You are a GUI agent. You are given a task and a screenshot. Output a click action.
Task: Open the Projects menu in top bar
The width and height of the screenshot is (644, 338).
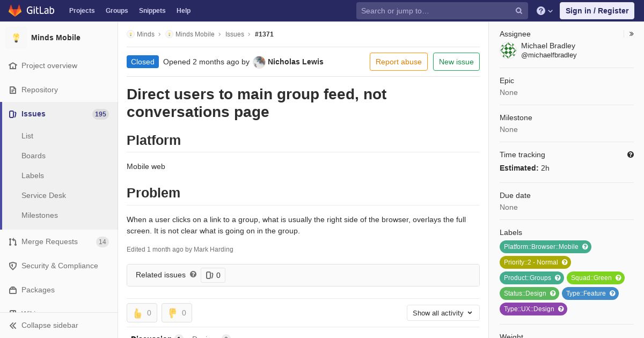82,11
